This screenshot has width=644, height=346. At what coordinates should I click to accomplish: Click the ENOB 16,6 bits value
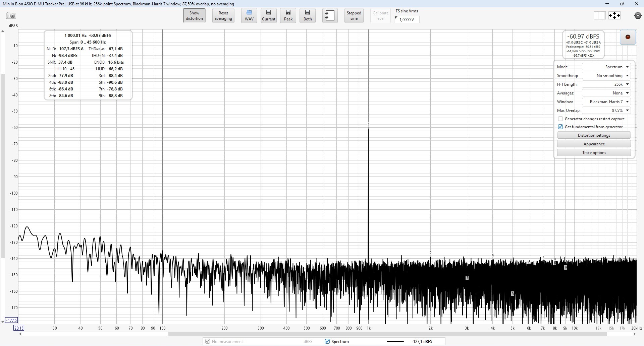click(116, 62)
